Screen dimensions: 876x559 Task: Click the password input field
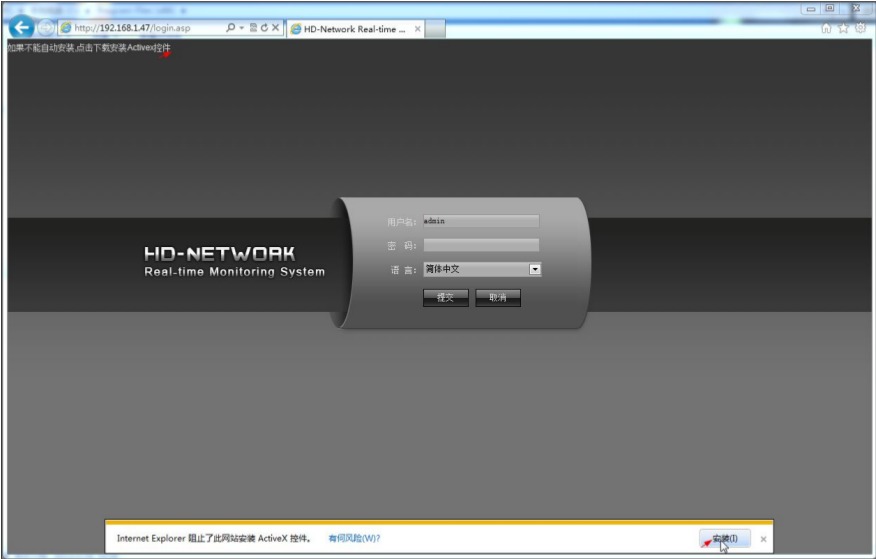click(x=481, y=245)
